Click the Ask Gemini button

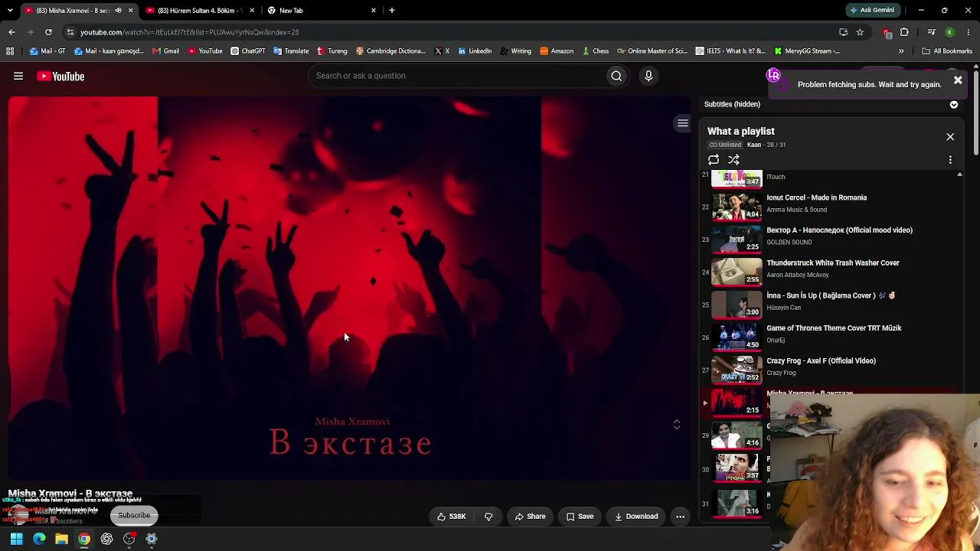(872, 11)
